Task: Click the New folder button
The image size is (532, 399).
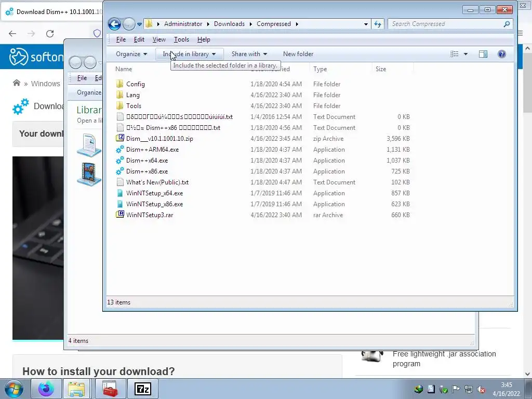Action: pos(298,54)
